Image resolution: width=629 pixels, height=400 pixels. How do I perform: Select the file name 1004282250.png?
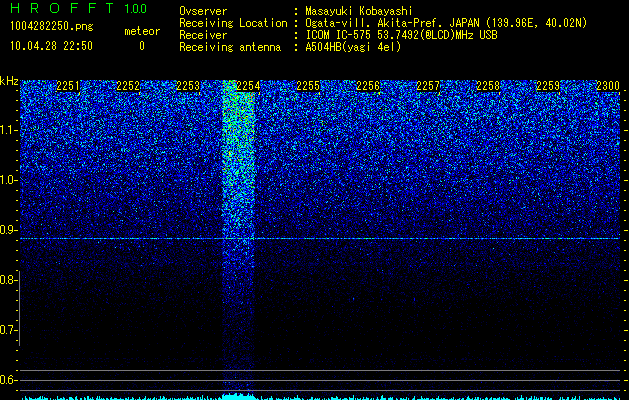pos(52,26)
